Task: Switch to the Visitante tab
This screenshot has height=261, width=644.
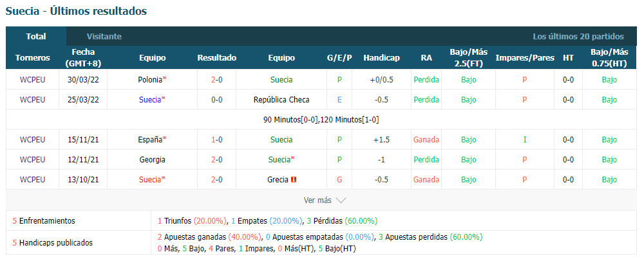Action: click(104, 36)
